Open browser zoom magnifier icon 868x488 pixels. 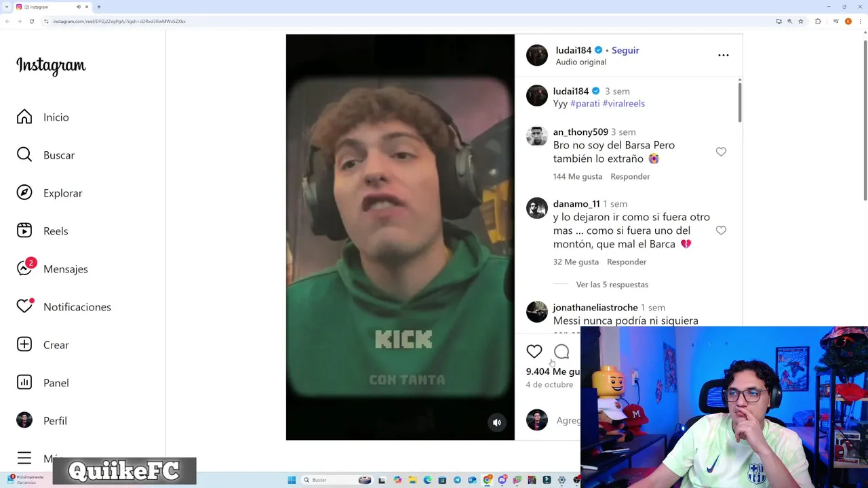[x=789, y=21]
